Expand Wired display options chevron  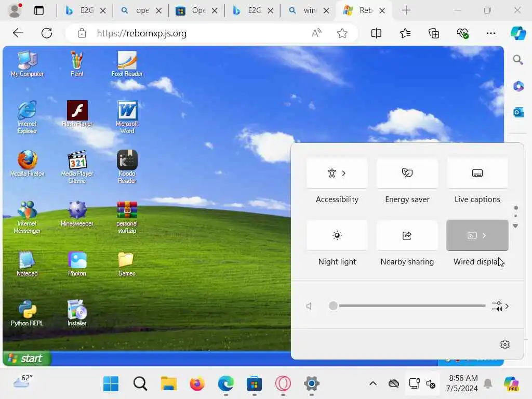(484, 235)
